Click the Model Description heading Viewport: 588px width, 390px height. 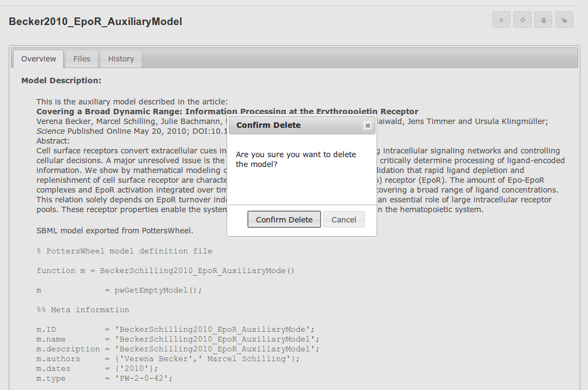click(61, 81)
